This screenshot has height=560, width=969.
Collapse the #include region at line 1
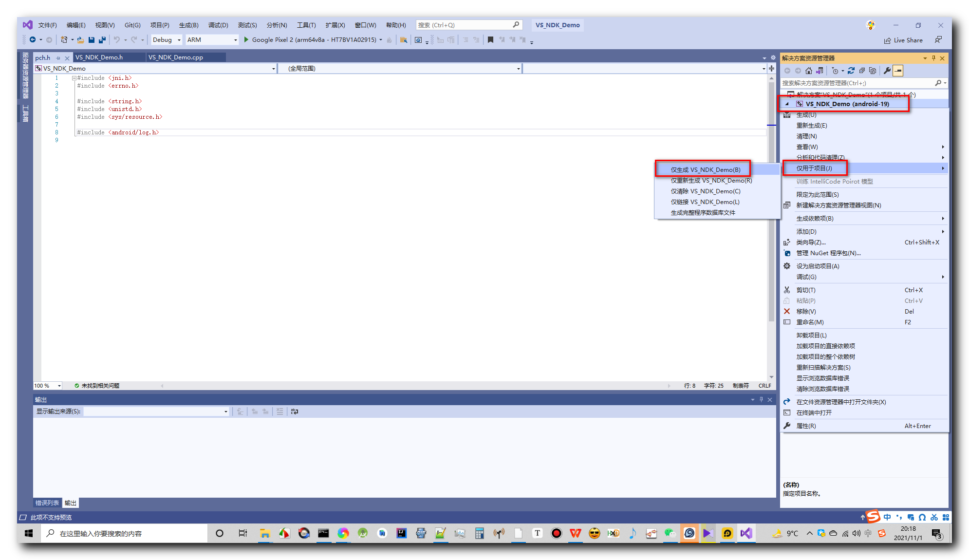[x=74, y=78]
